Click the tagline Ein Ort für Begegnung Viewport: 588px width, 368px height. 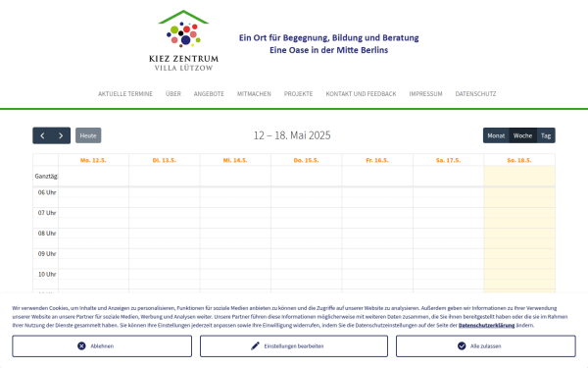329,37
